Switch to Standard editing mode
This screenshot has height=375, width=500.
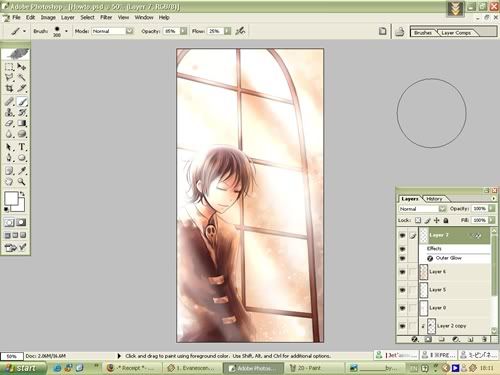tap(9, 222)
